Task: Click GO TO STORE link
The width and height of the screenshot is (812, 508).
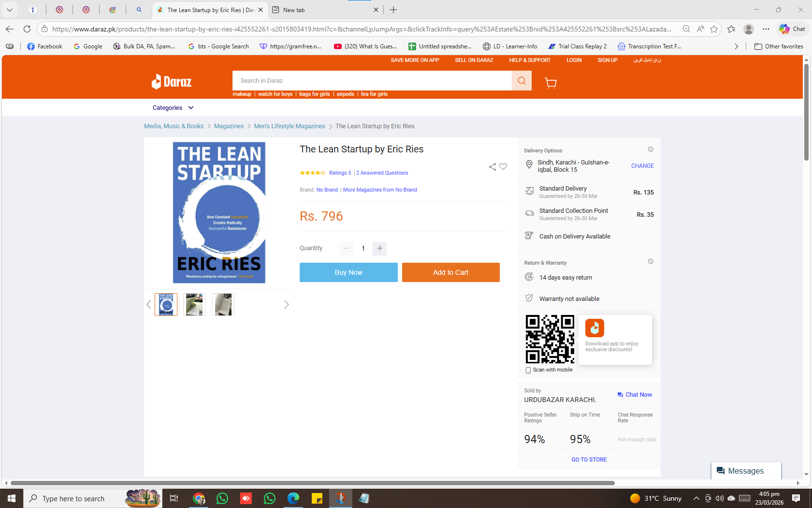Action: [589, 460]
